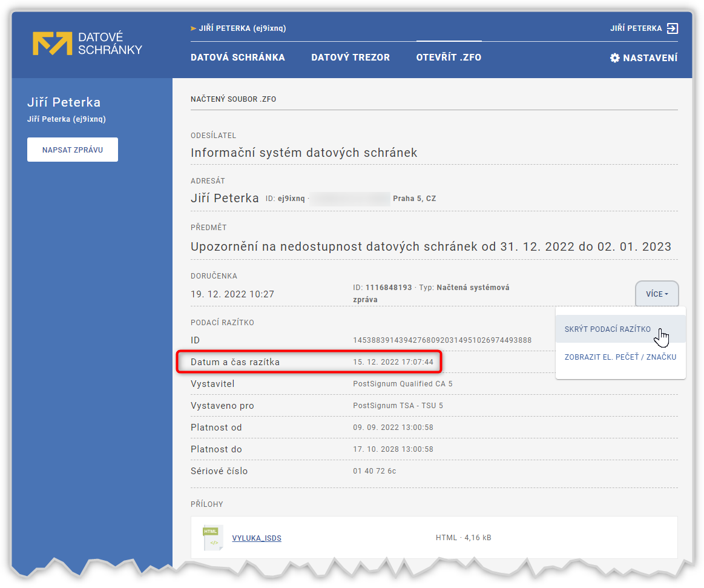The width and height of the screenshot is (704, 588).
Task: Click the 'Sériové číslo' label
Action: click(219, 471)
